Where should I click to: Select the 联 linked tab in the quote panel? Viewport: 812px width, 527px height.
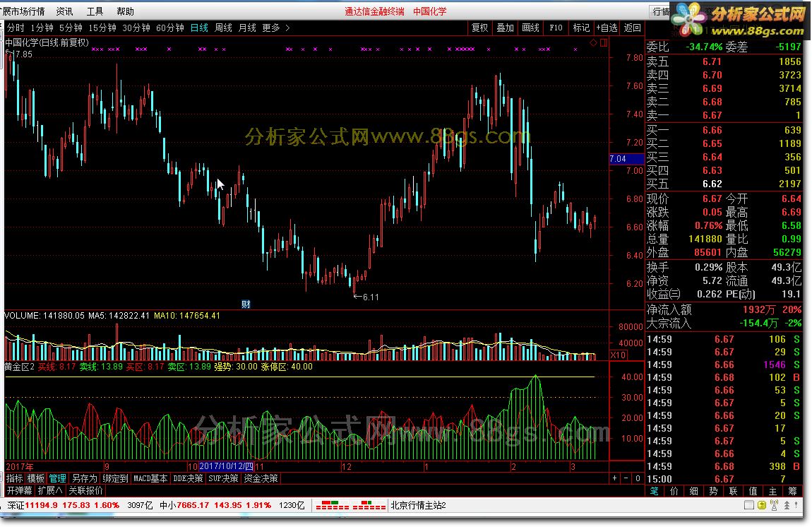[x=734, y=491]
